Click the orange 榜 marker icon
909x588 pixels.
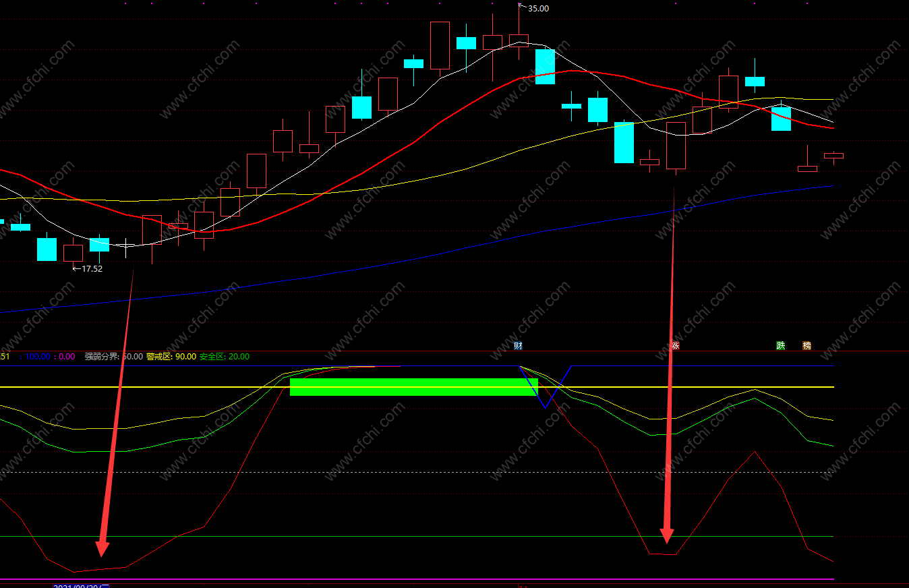(807, 346)
